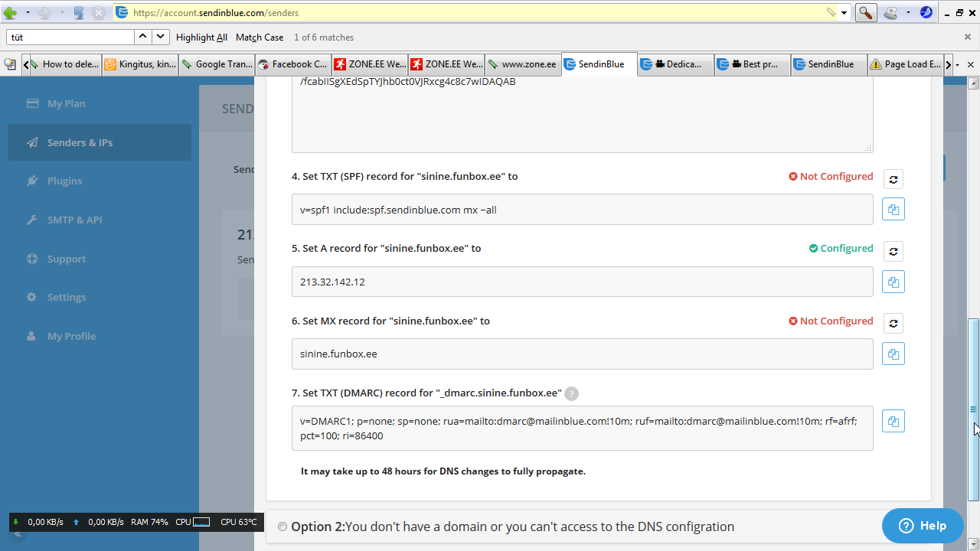Image resolution: width=980 pixels, height=551 pixels.
Task: Click the CPU 63°C overlay readout
Action: [239, 522]
